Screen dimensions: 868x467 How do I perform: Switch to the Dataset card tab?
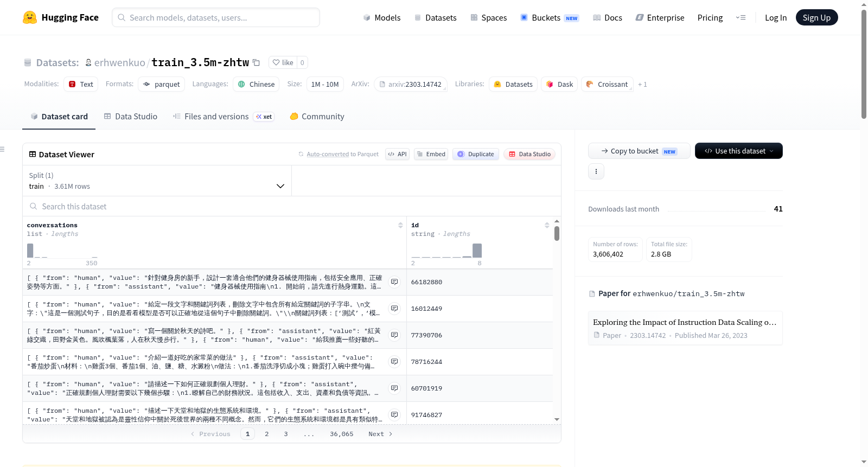[x=59, y=117]
